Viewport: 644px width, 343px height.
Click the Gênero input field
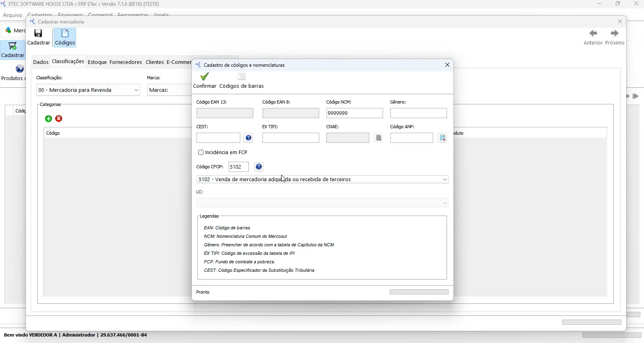coord(419,113)
